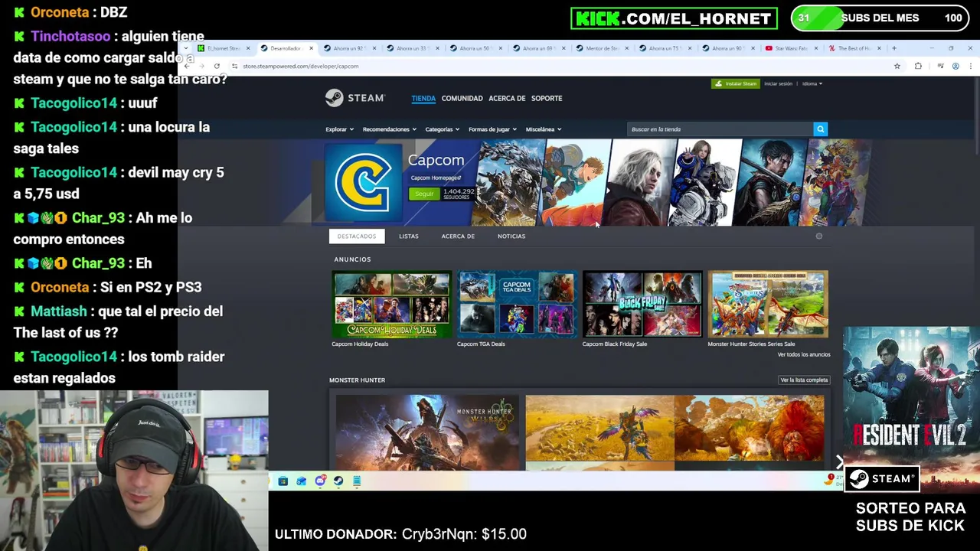Open browser profile avatar icon

click(x=955, y=67)
